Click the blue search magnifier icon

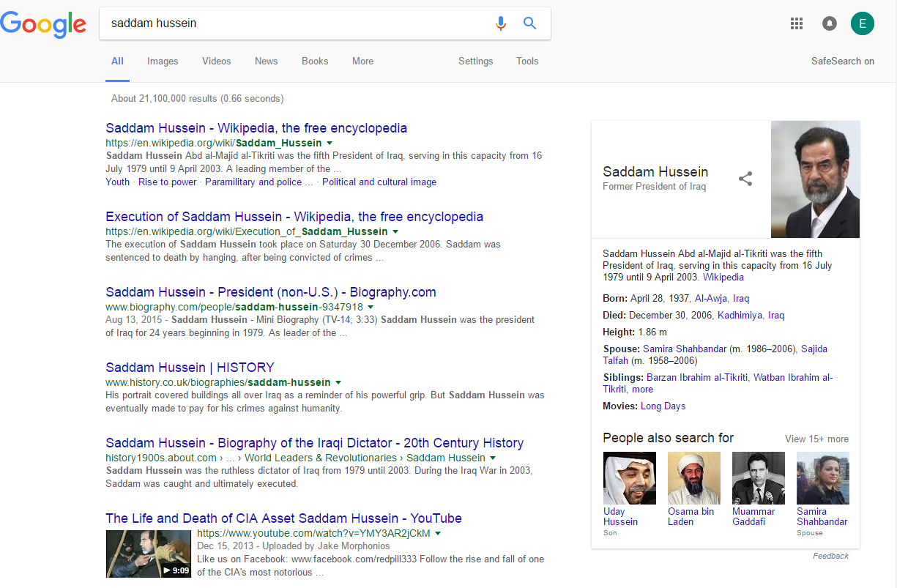[530, 23]
